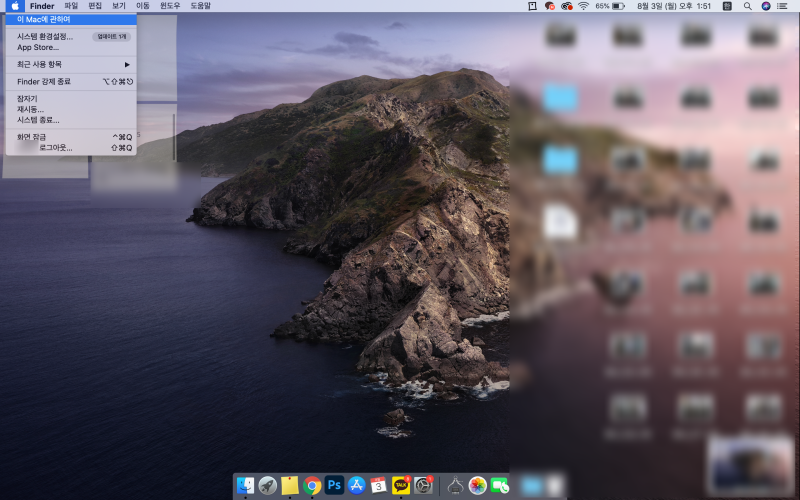Open KakaoTalk from the Dock
800x500 pixels.
click(x=401, y=485)
